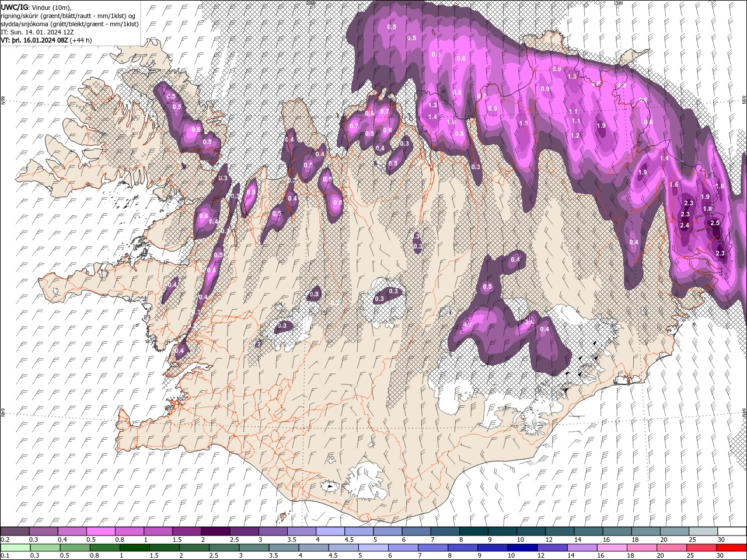Click the dark mauve 0.2–0.3 swatch in top legend row

[15, 531]
